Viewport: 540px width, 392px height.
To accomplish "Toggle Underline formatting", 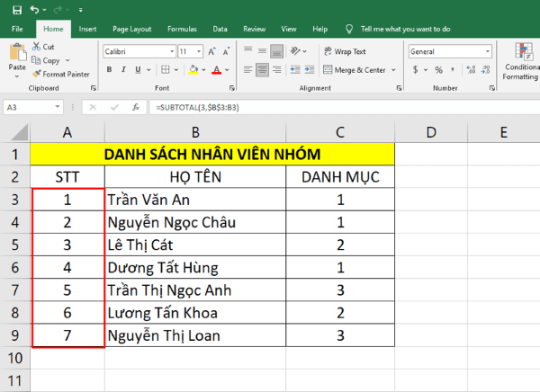I will pyautogui.click(x=138, y=69).
